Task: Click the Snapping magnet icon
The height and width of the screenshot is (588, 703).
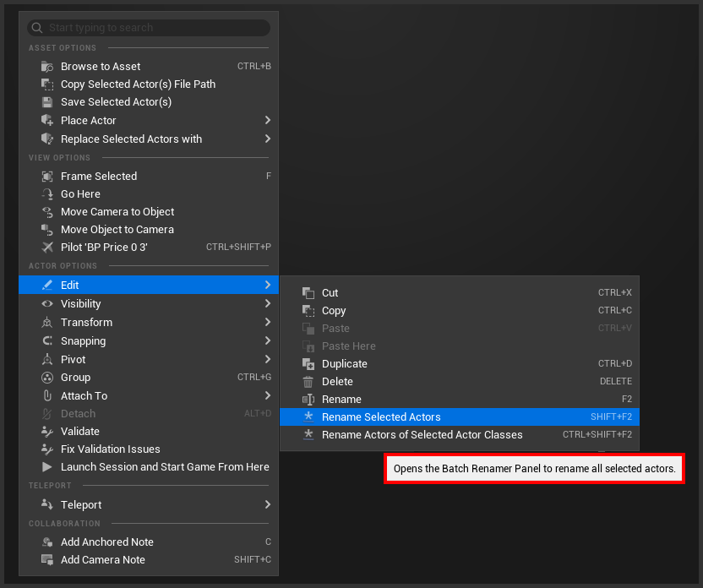Action: pyautogui.click(x=47, y=341)
